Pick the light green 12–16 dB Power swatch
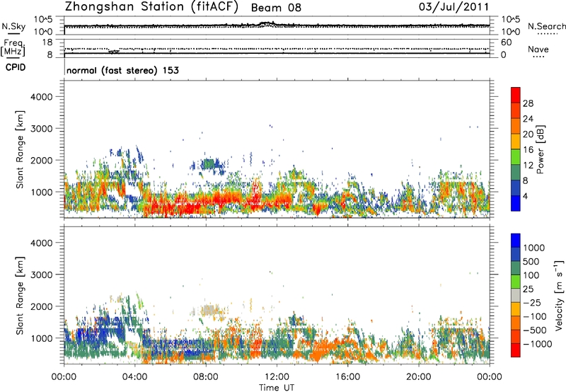This screenshot has width=566, height=392. (x=516, y=157)
